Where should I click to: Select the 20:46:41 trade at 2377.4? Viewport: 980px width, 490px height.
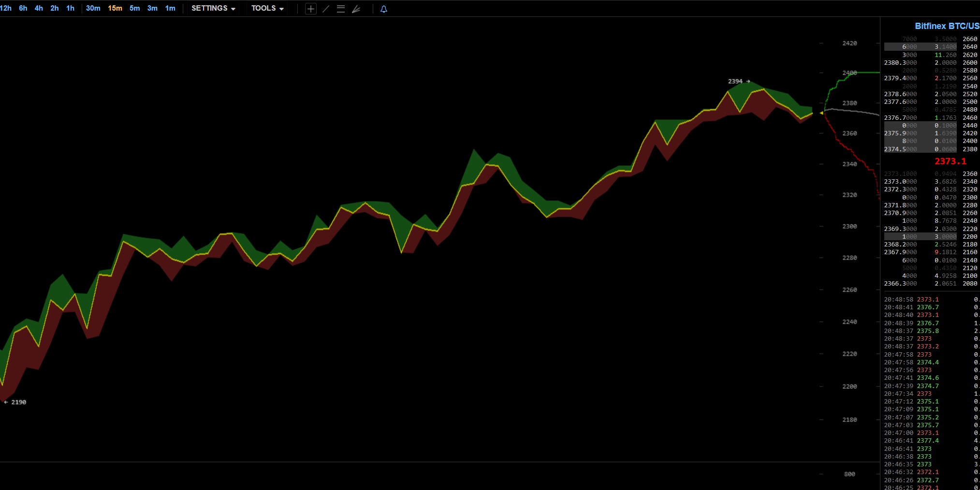point(932,441)
